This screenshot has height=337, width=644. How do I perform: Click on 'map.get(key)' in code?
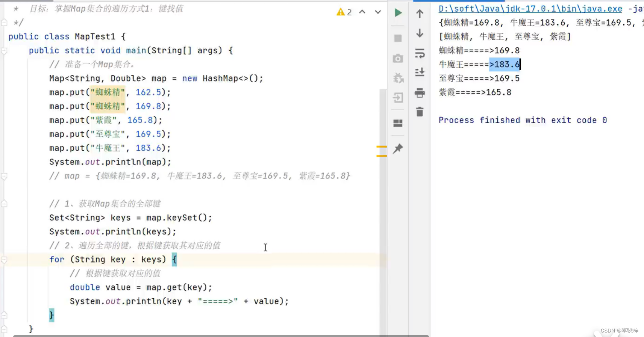pos(176,287)
